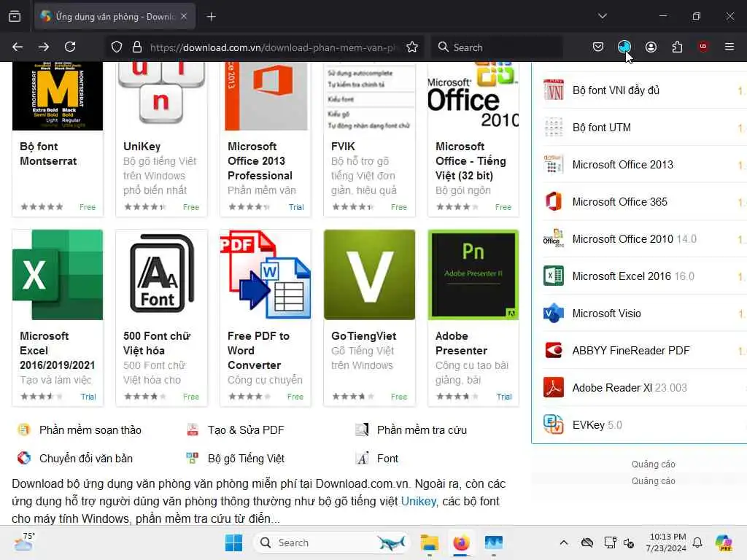Open the Pocket save icon
Image resolution: width=747 pixels, height=560 pixels.
click(x=598, y=47)
